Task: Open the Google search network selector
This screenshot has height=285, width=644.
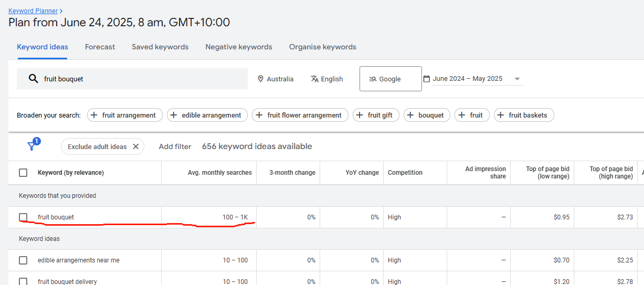Action: (390, 79)
